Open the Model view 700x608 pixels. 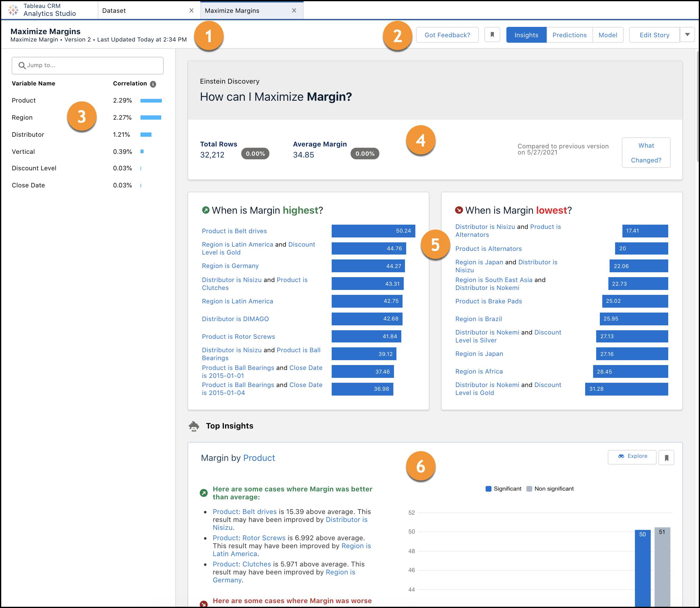click(x=608, y=35)
